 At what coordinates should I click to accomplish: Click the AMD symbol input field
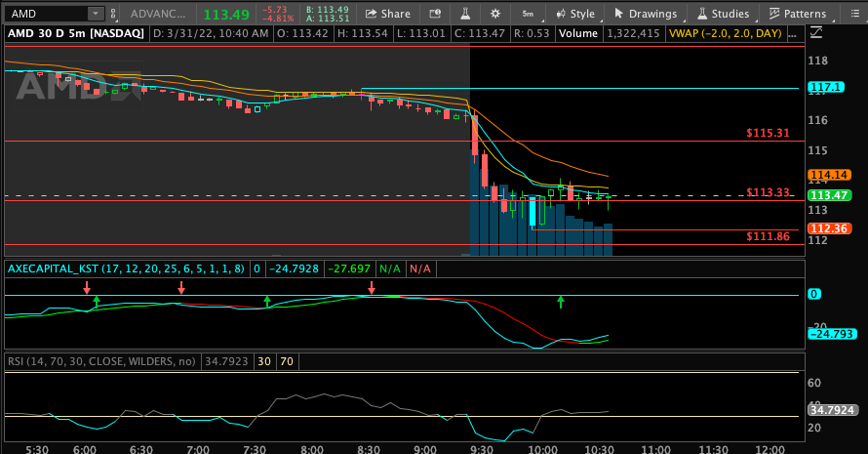(46, 14)
